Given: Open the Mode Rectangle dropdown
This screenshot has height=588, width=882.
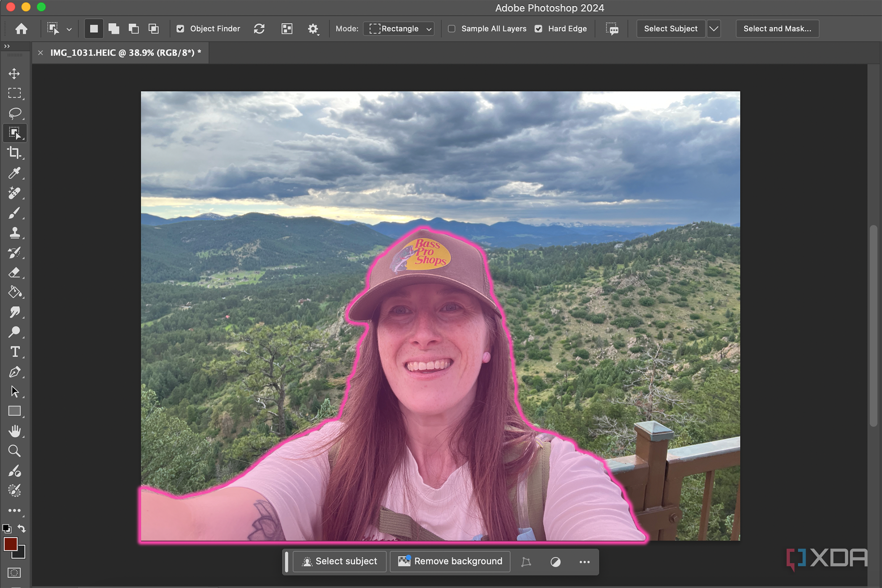Looking at the screenshot, I should 399,29.
